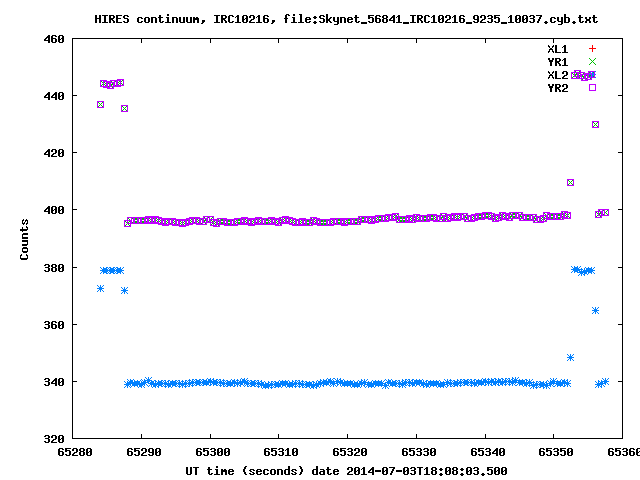Viewport: 640px width, 480px height.
Task: Click the green X marker for YR1
Action: (592, 62)
